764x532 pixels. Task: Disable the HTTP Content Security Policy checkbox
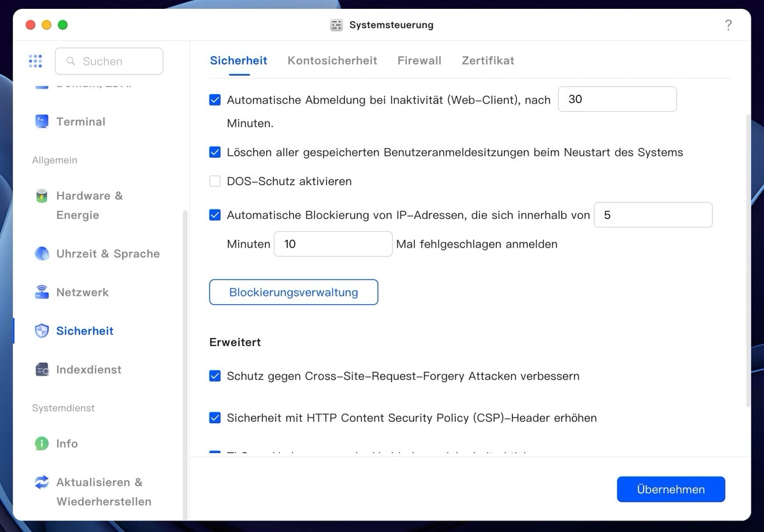point(215,418)
